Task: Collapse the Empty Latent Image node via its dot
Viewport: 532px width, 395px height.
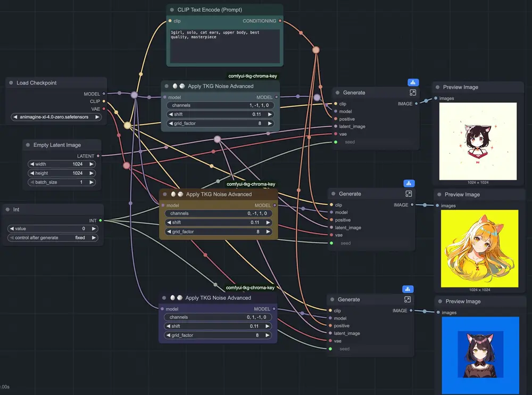Action: pos(28,145)
